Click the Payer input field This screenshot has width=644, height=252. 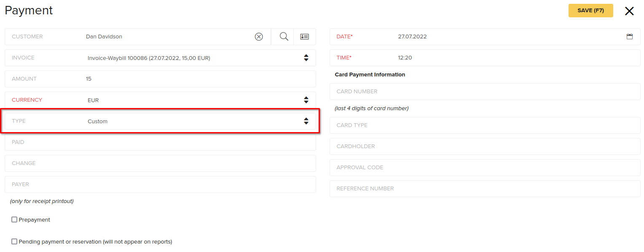click(x=160, y=184)
